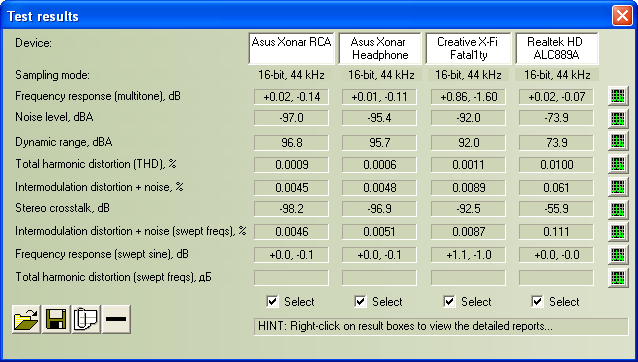
Task: Open graph icon for Stereo crosstalk row
Action: [x=618, y=209]
